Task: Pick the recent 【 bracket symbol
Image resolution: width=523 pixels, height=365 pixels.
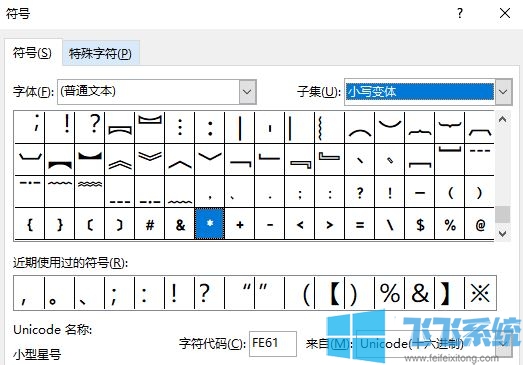Action: tap(330, 293)
